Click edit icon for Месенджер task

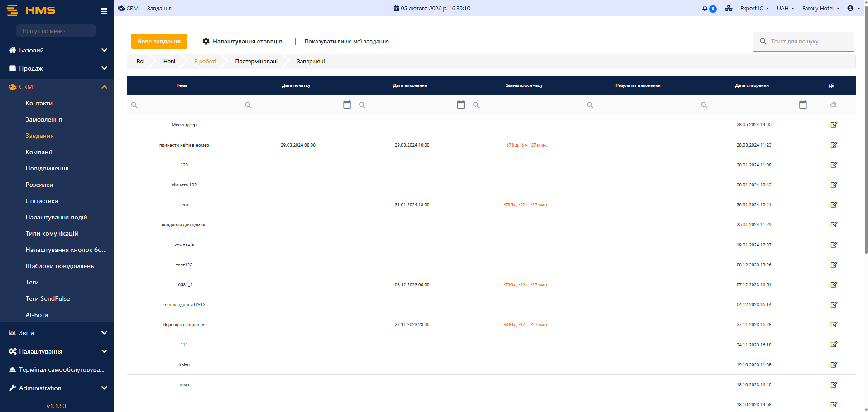834,125
